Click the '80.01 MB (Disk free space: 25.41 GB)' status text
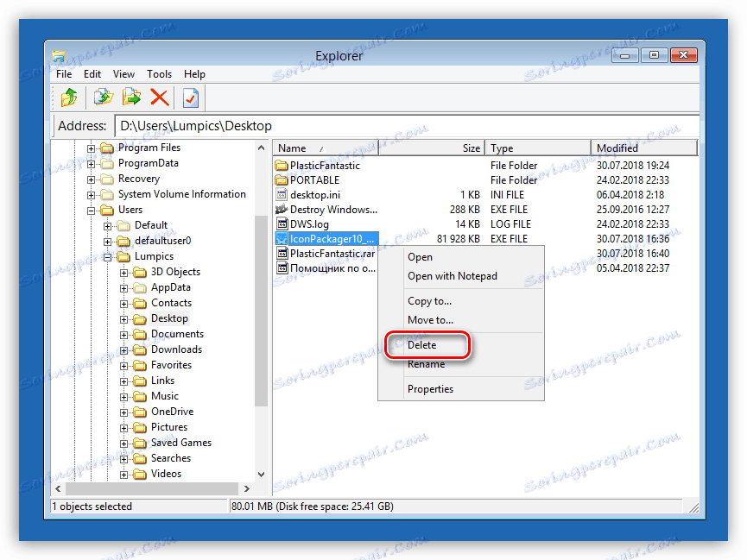747x560 pixels. [313, 507]
